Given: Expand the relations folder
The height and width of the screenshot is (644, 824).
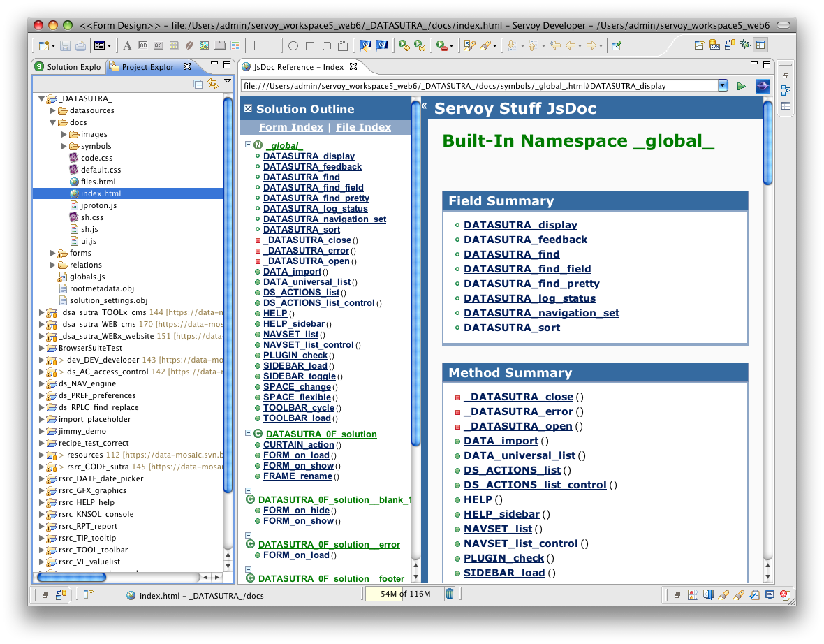Looking at the screenshot, I should (52, 265).
